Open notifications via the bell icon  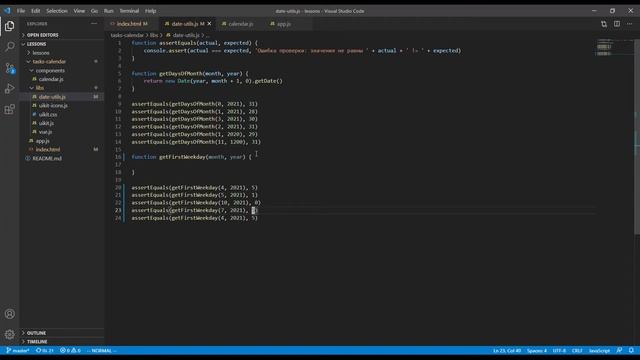tap(631, 351)
